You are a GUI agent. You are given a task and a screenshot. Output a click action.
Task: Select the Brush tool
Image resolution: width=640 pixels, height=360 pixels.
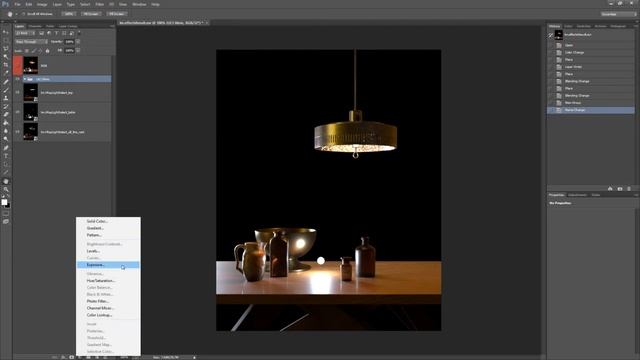point(6,90)
